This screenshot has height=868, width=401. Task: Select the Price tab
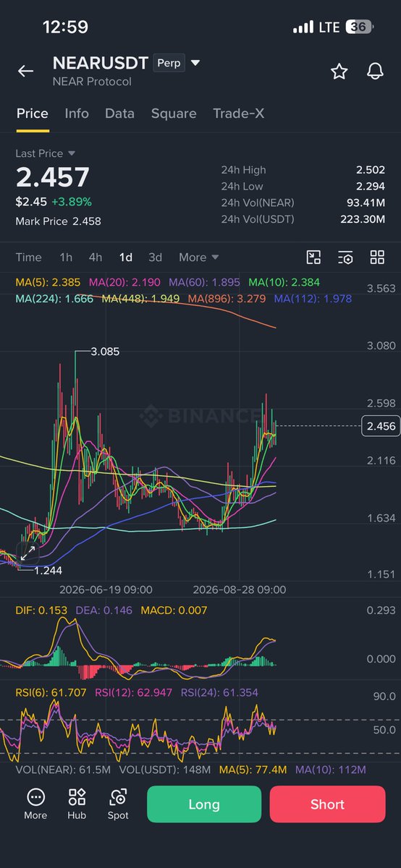coord(33,114)
